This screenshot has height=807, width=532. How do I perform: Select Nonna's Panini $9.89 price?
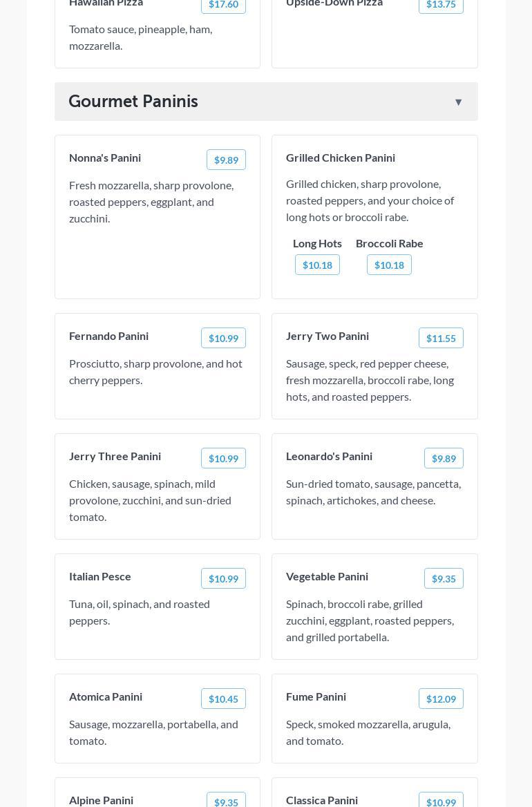click(x=226, y=160)
